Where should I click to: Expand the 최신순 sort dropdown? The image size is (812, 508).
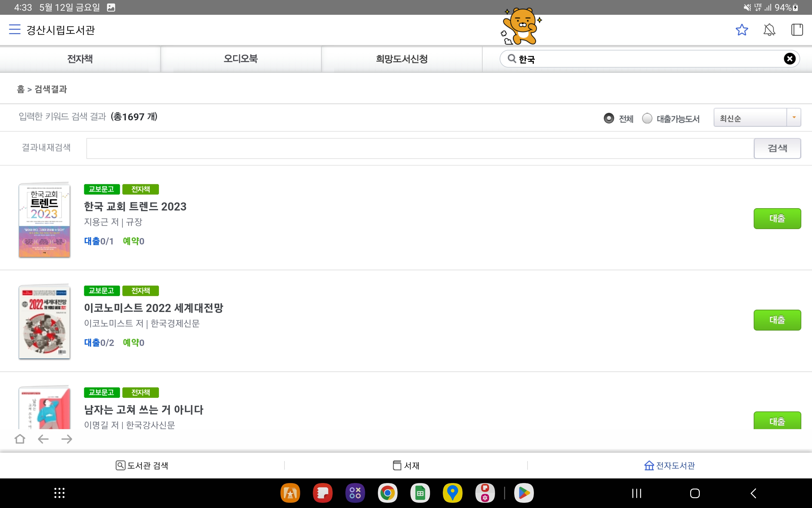757,118
